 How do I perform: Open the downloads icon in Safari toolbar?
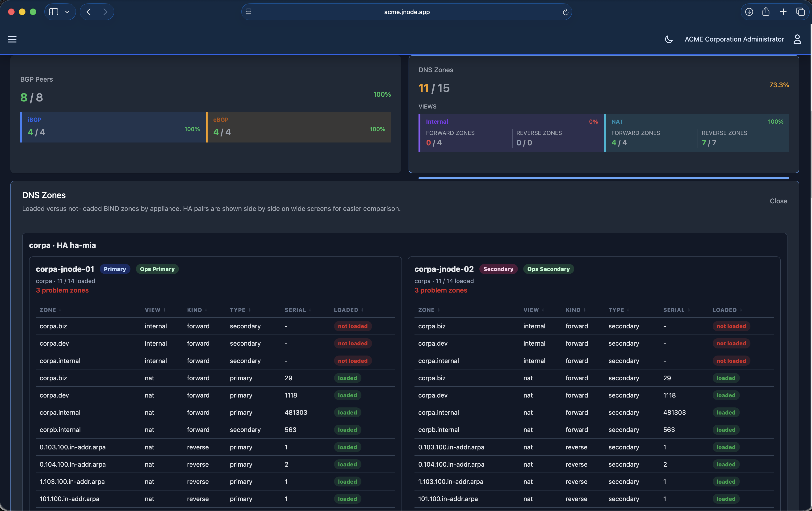click(749, 12)
